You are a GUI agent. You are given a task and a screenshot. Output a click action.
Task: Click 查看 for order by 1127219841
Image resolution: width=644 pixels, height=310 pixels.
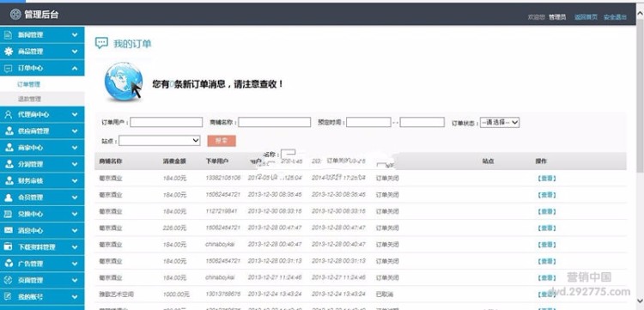547,211
